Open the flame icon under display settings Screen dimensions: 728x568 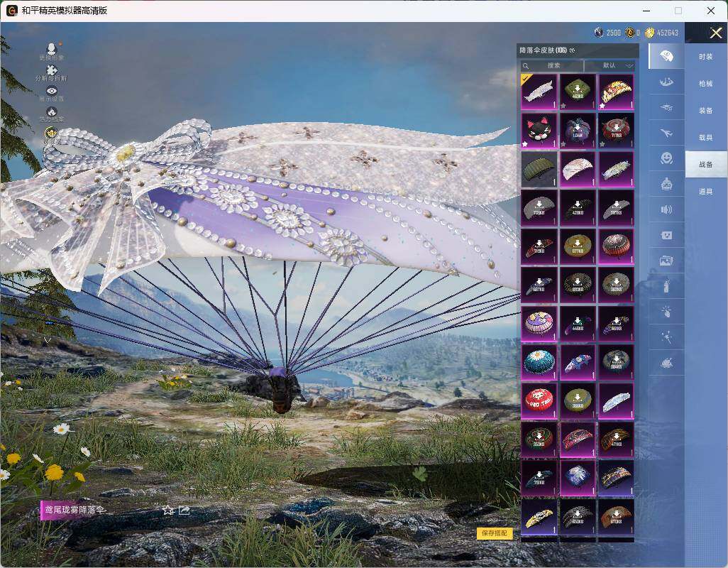click(x=52, y=114)
